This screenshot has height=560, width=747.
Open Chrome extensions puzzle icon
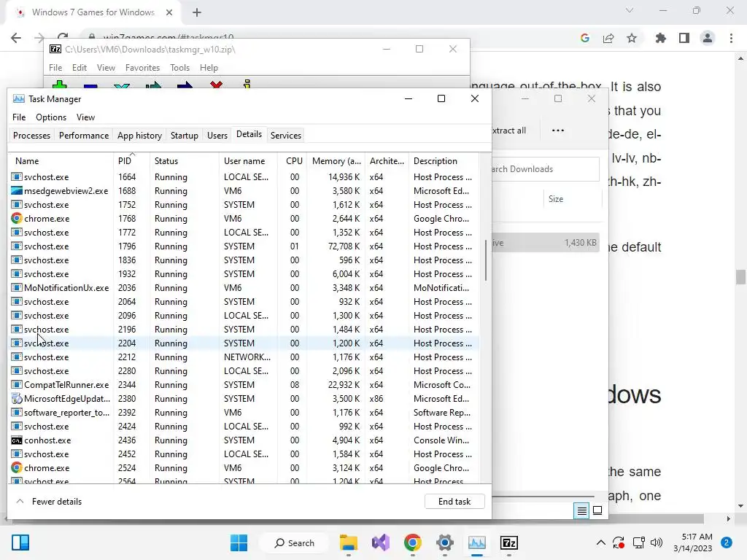tap(660, 38)
